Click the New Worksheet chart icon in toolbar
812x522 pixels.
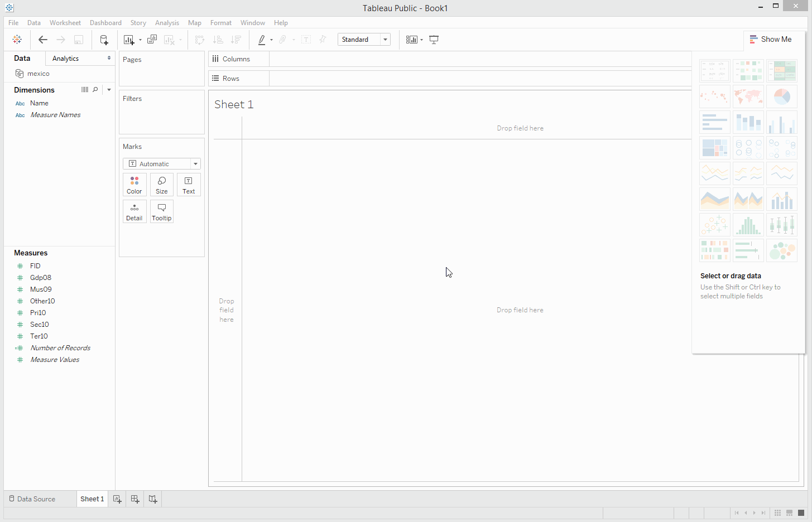129,40
